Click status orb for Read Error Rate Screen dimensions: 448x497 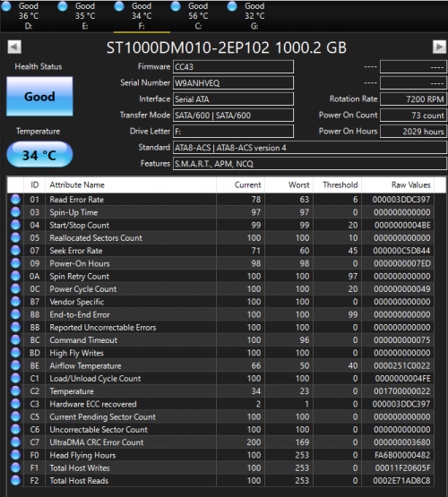point(15,200)
